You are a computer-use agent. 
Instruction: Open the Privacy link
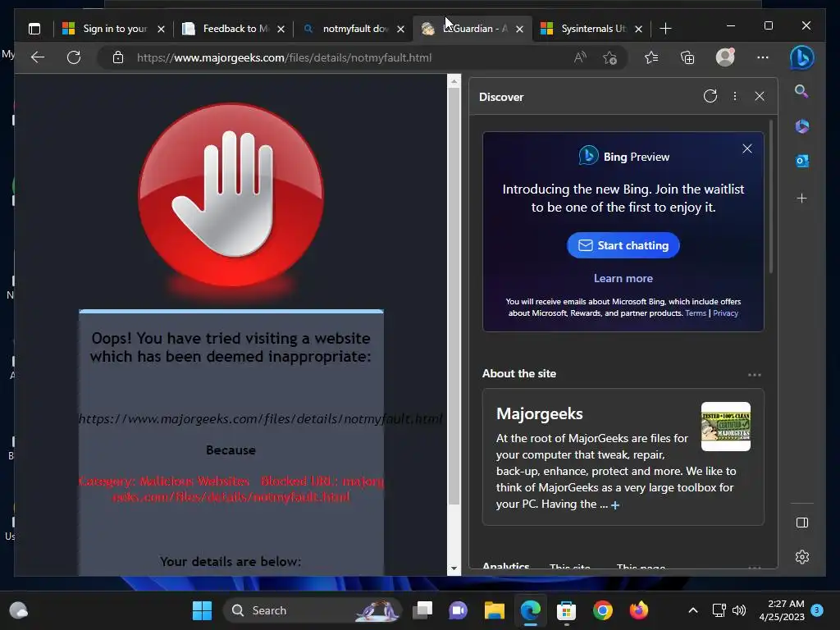[725, 313]
